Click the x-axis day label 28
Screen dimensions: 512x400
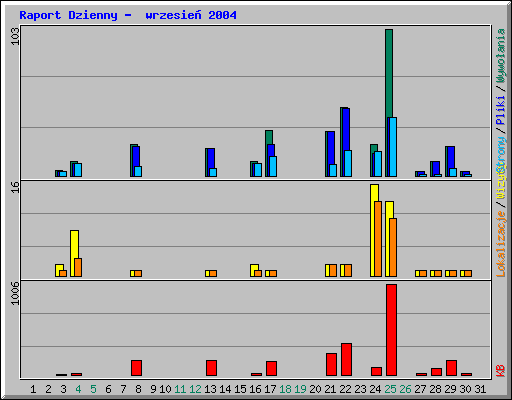point(435,389)
